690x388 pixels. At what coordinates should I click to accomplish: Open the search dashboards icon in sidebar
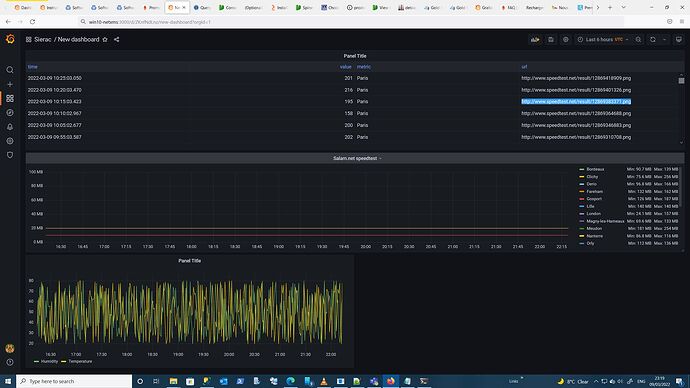point(10,70)
